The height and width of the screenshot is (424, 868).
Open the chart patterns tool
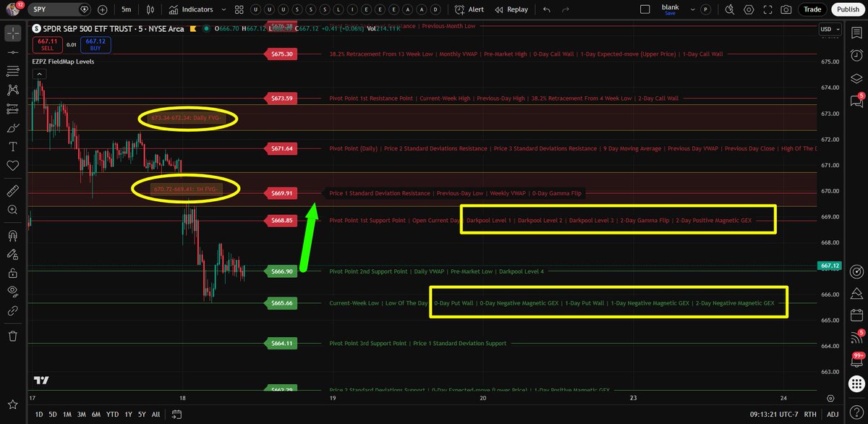12,90
